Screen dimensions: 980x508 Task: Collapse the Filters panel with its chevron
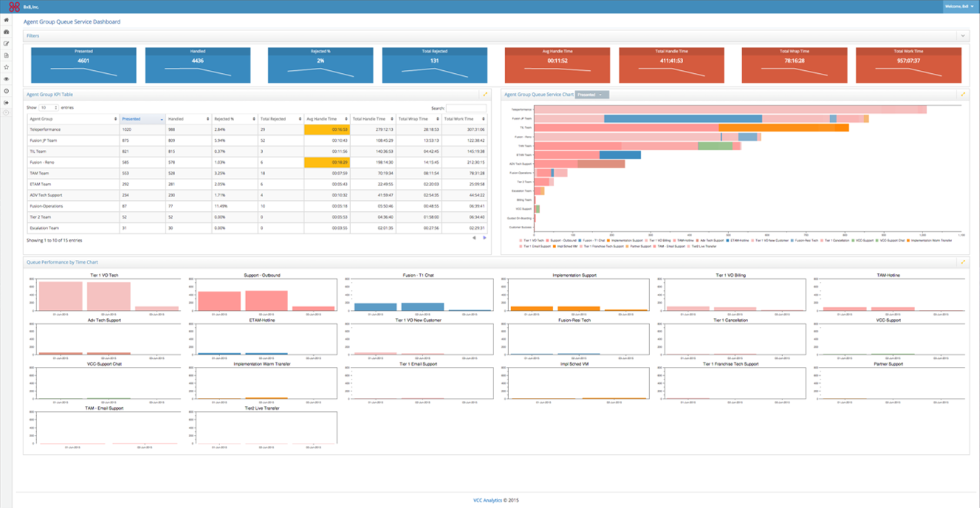pos(962,35)
